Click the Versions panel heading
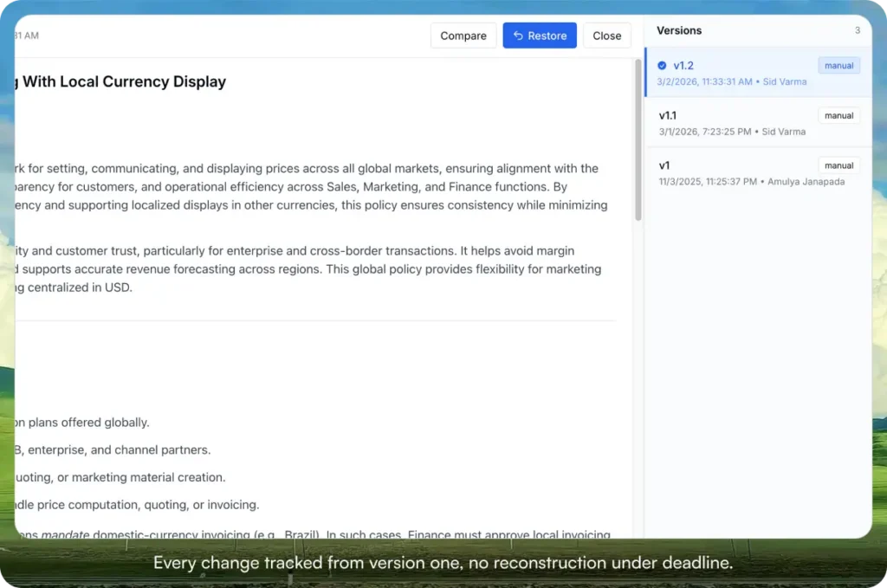 679,30
